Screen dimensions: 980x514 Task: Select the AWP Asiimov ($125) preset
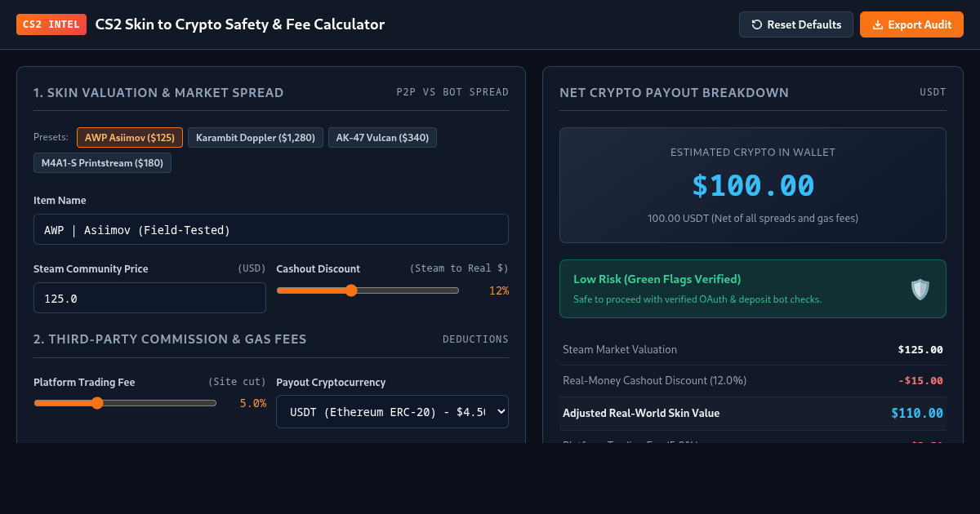pos(130,138)
